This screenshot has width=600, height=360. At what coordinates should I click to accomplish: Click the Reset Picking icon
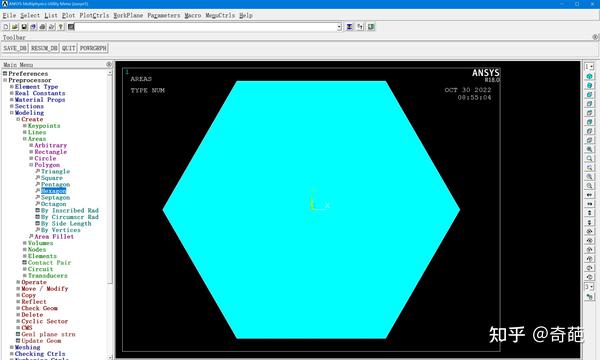[360, 27]
